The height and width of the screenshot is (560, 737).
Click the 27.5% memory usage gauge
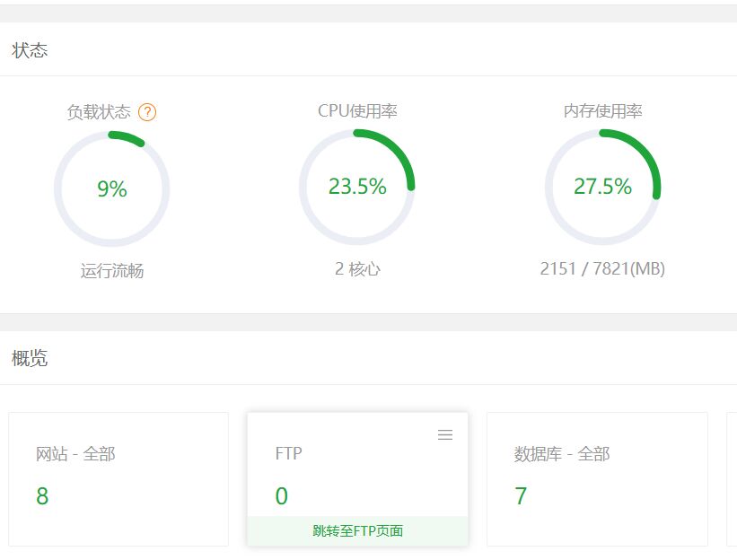pyautogui.click(x=603, y=187)
